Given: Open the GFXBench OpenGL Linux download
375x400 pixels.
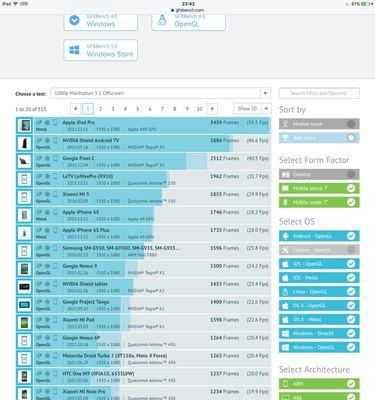Looking at the screenshot, I should pos(188,21).
